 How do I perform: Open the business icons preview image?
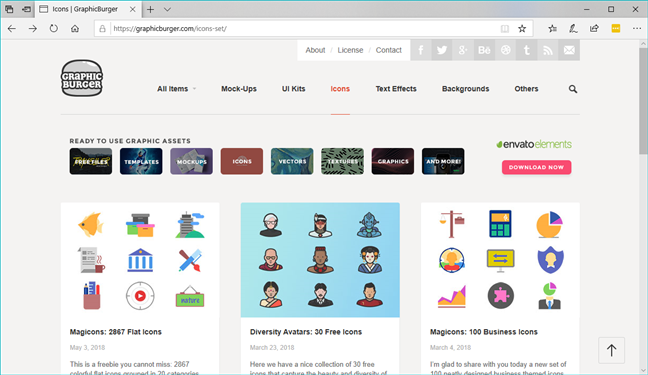pos(500,260)
